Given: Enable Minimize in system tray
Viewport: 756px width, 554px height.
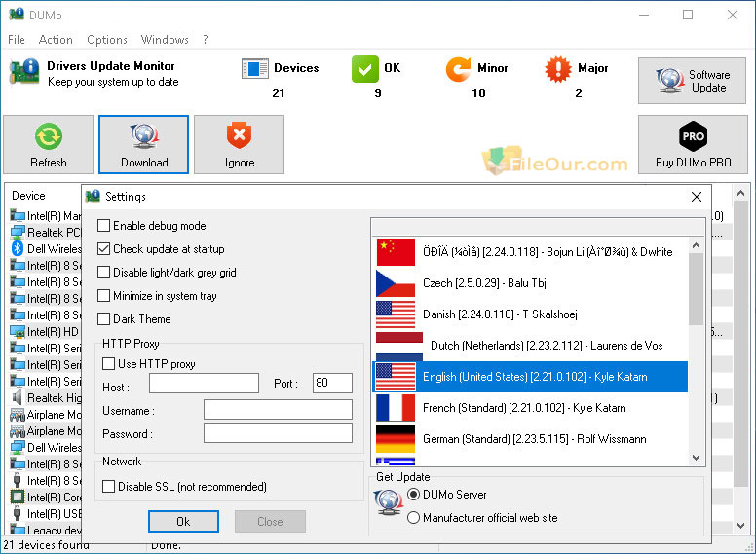Looking at the screenshot, I should (x=103, y=295).
